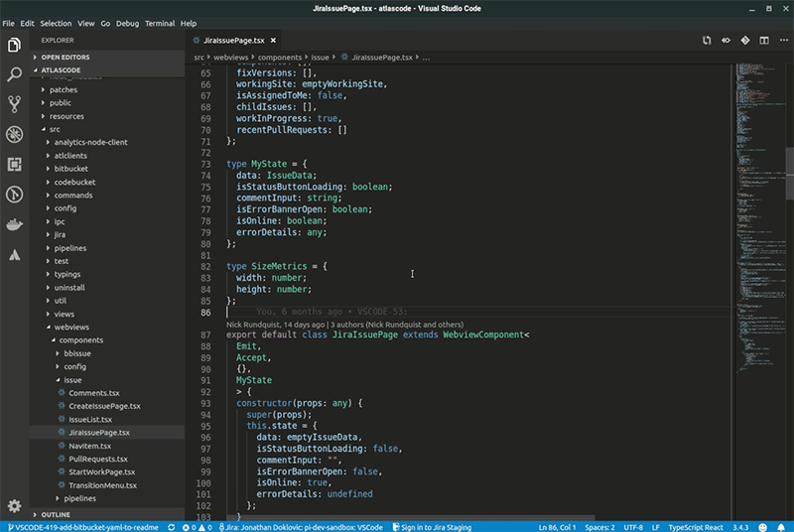Change end of line sequence LF
Viewport: 794px width, 532px height.
[x=655, y=527]
